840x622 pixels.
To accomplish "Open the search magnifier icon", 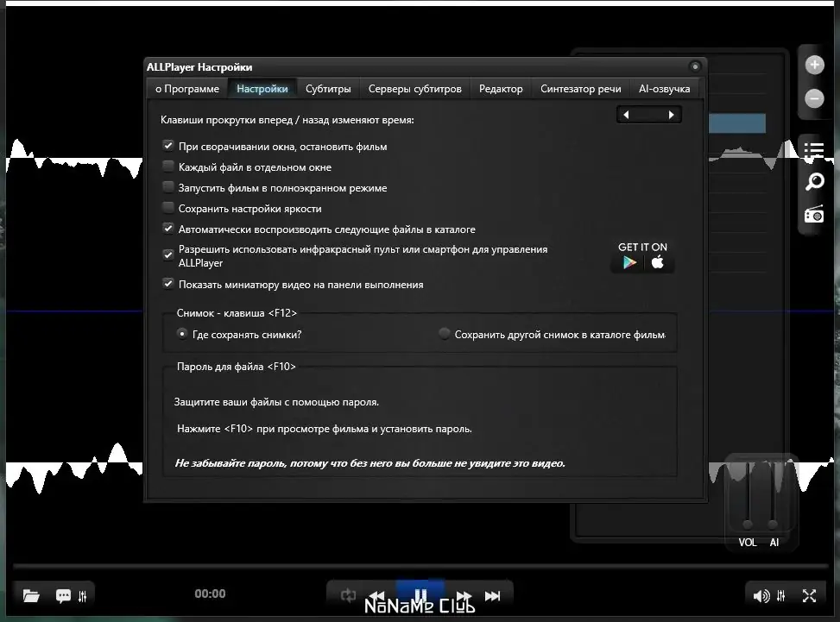I will point(814,182).
